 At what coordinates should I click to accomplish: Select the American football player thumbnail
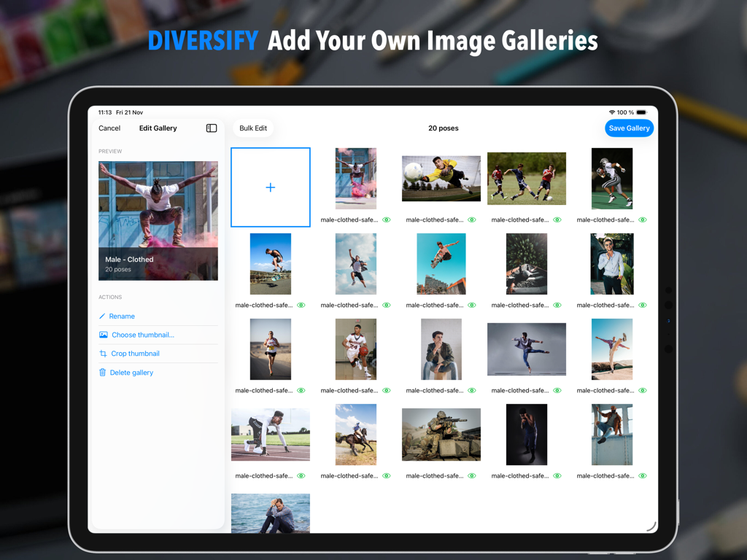612,179
